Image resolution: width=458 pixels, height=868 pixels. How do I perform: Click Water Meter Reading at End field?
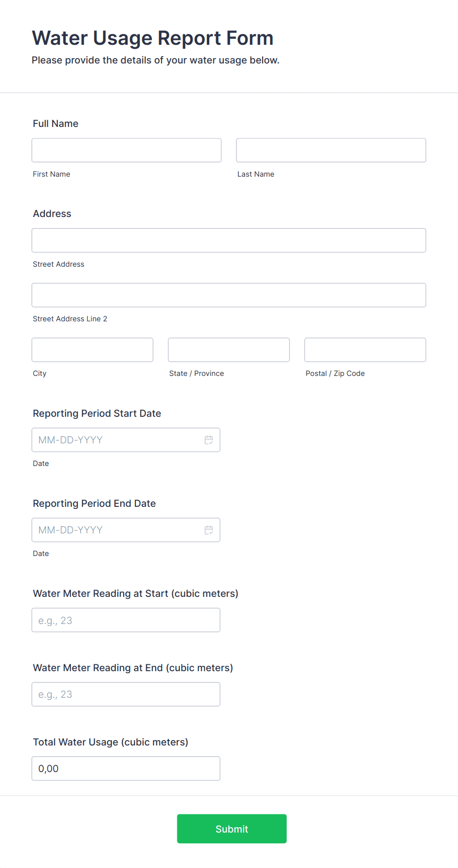click(x=126, y=694)
